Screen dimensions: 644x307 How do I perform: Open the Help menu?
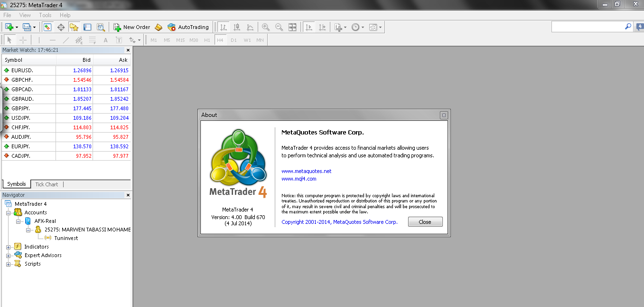[65, 15]
